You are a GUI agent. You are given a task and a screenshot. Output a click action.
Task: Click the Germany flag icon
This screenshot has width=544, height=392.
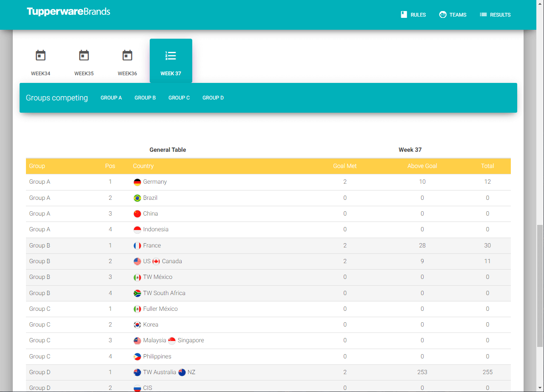pos(137,182)
